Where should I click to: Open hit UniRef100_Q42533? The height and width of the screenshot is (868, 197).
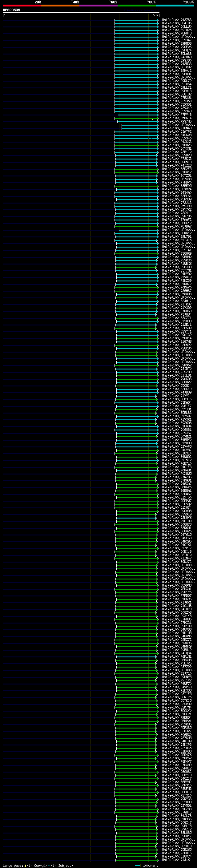point(177,64)
